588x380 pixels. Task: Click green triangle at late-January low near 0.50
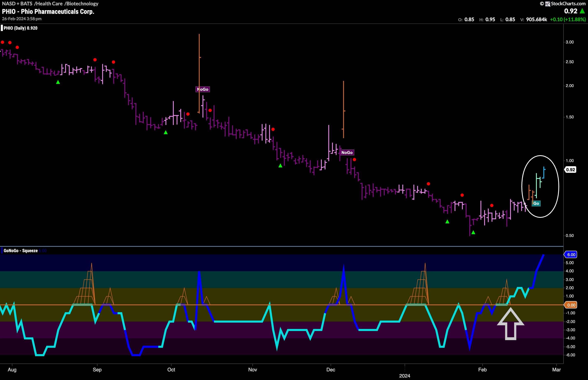(473, 232)
